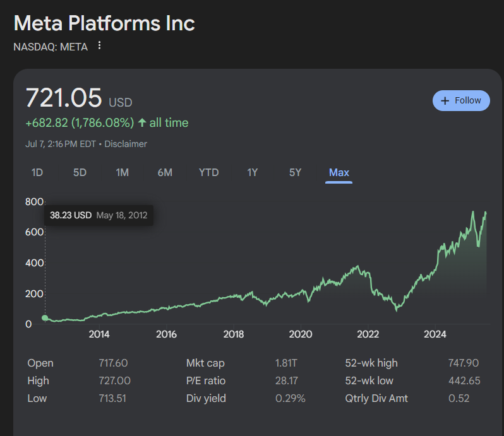Select the 5D time range tab
This screenshot has width=504, height=436.
(x=80, y=173)
